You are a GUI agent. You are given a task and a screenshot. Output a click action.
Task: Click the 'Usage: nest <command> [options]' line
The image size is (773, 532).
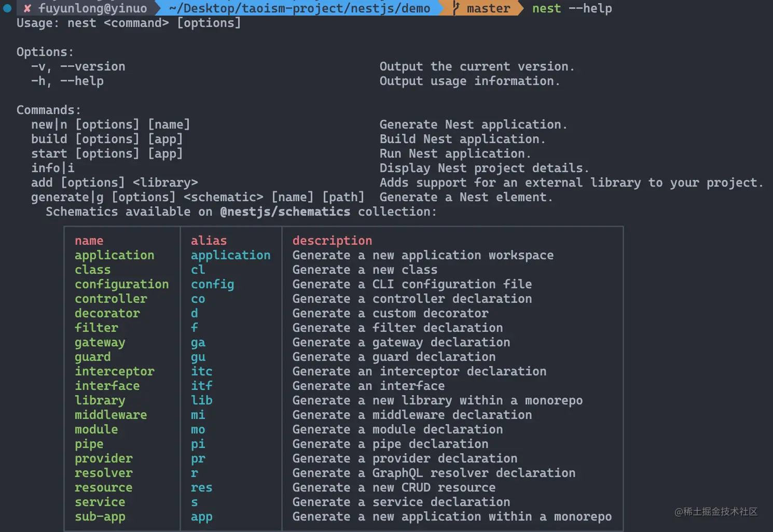point(129,23)
